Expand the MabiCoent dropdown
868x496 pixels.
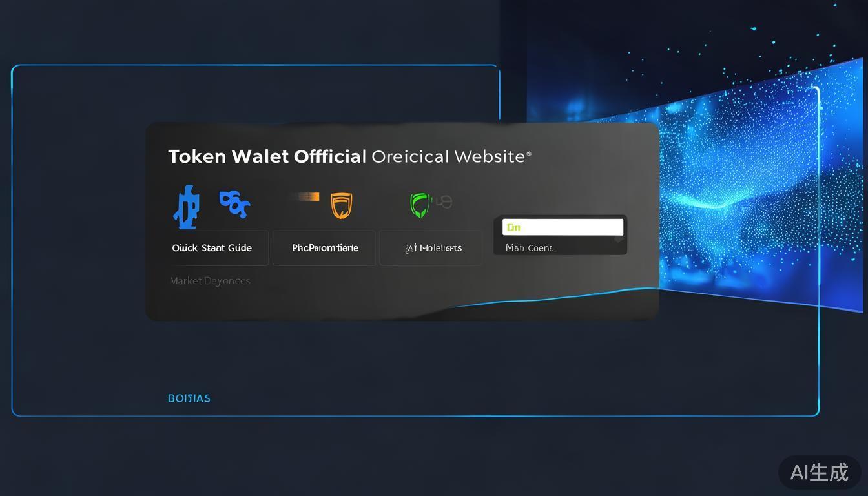[560, 247]
